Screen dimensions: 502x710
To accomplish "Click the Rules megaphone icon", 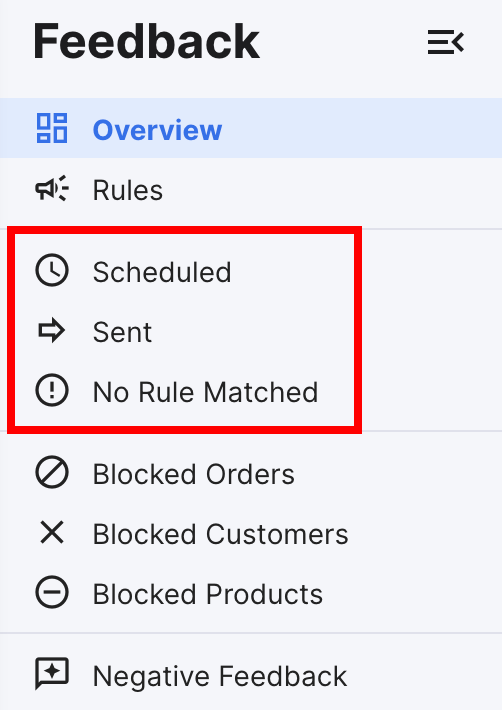I will click(52, 188).
